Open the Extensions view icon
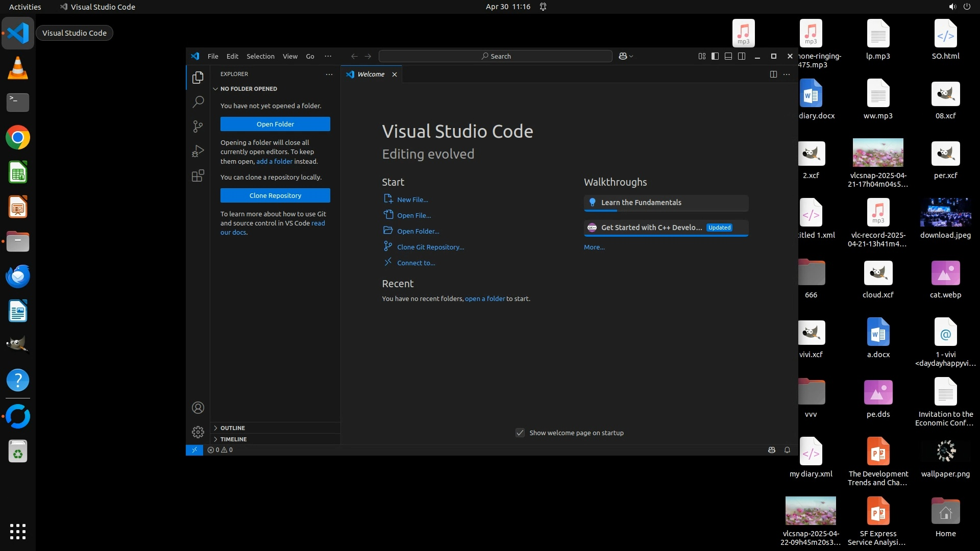 pos(198,176)
